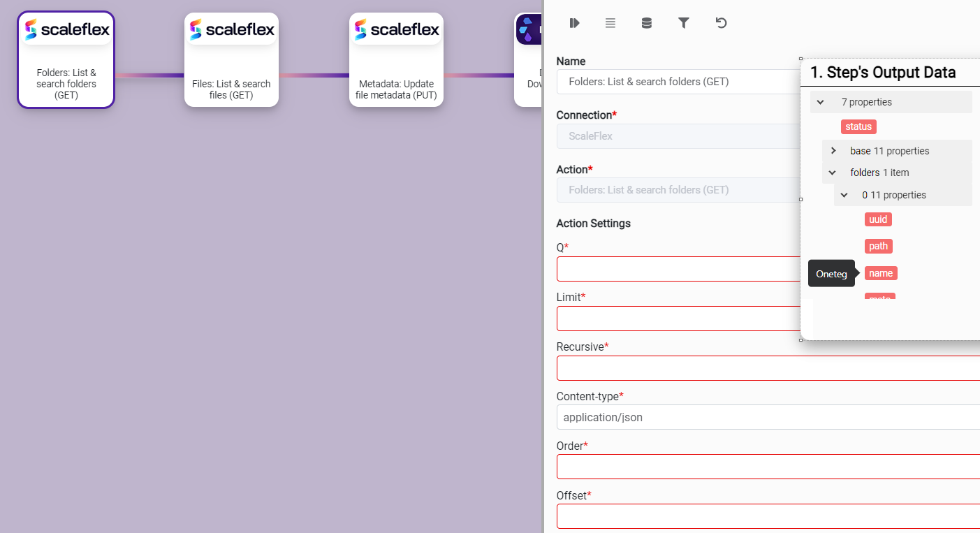Viewport: 980px width, 533px height.
Task: Click the undo reset arrow icon
Action: click(721, 23)
